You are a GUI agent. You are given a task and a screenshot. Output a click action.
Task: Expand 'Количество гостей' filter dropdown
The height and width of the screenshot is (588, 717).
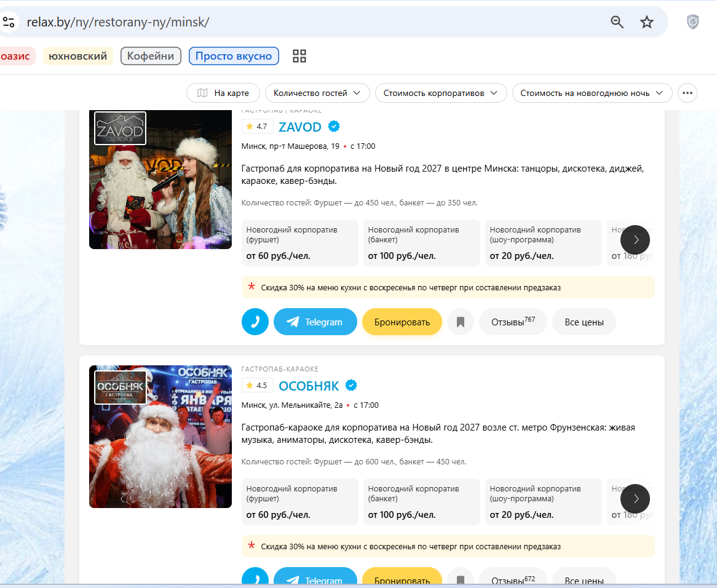click(317, 93)
